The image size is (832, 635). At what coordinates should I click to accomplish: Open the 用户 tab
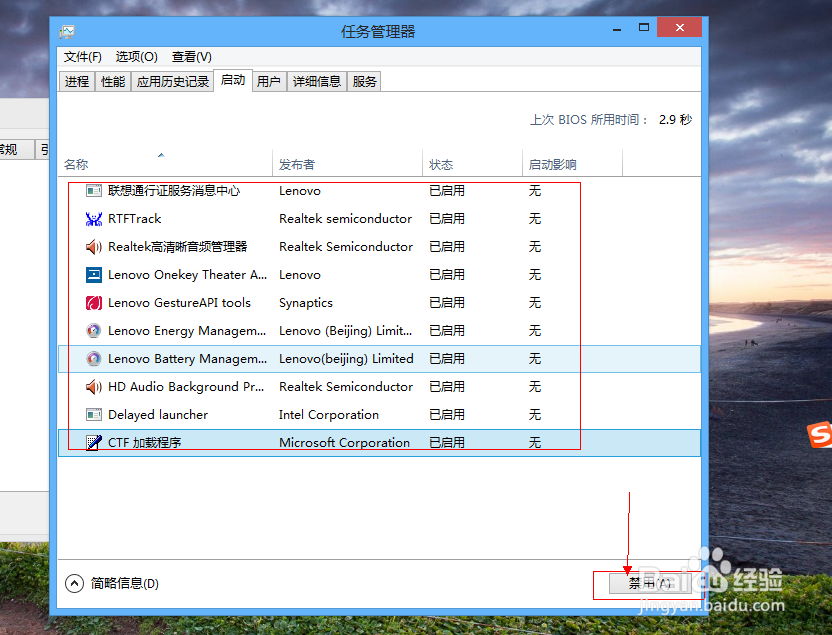[x=268, y=81]
